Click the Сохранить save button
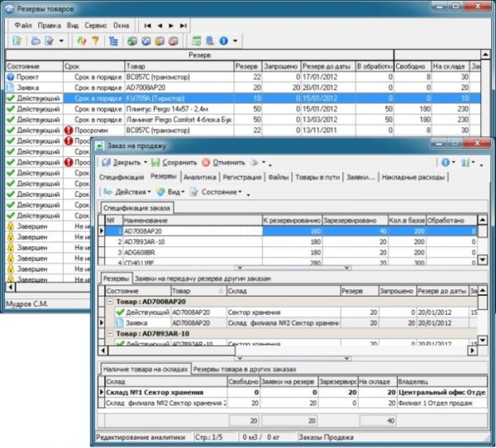 coord(174,162)
